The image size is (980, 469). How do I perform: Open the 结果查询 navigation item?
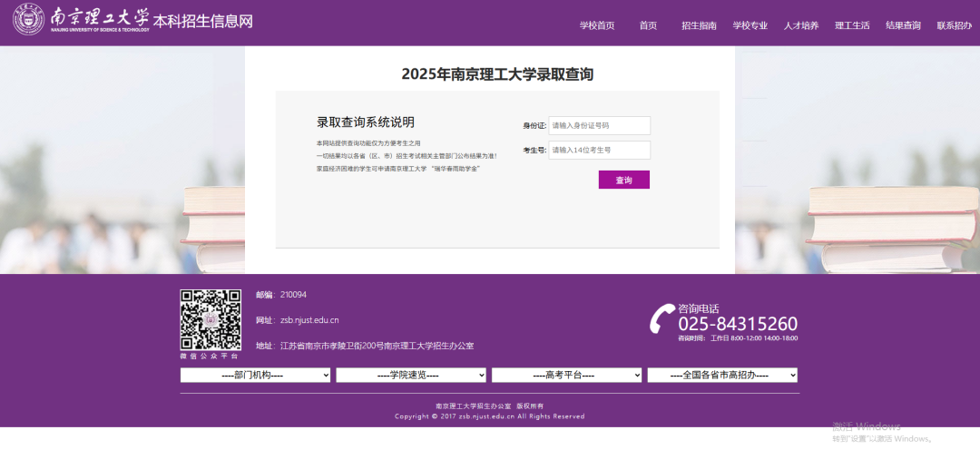click(903, 25)
